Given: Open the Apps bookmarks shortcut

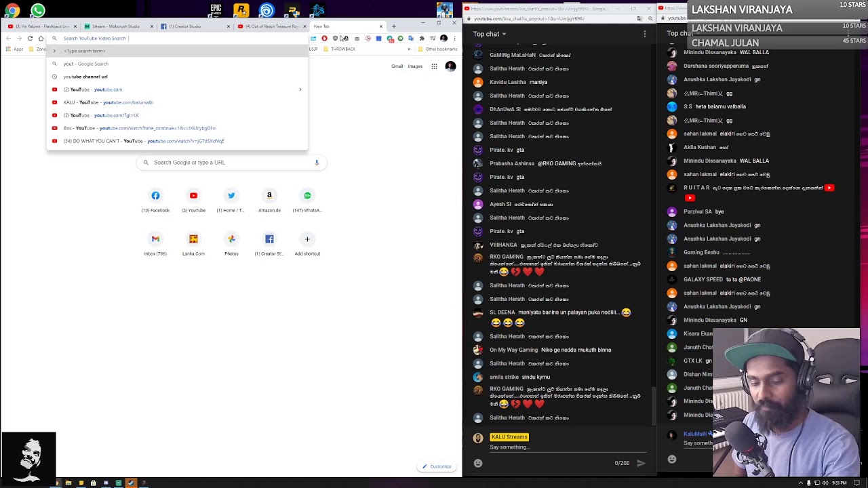Looking at the screenshot, I should point(14,49).
